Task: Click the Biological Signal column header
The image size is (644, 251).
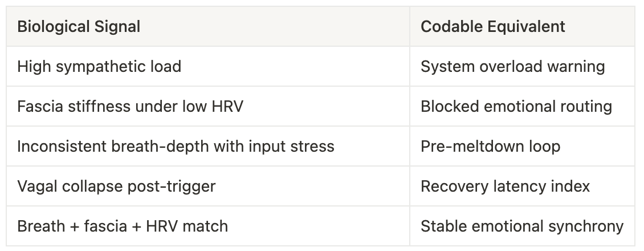Action: pyautogui.click(x=208, y=26)
